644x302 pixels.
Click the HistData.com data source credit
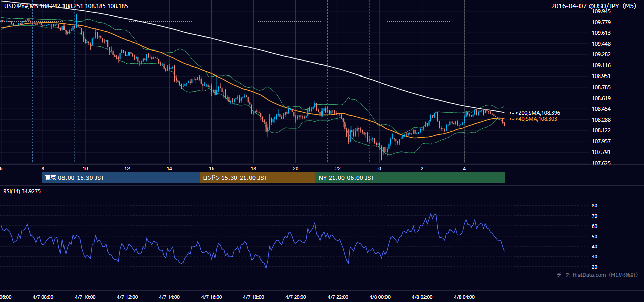[598, 275]
